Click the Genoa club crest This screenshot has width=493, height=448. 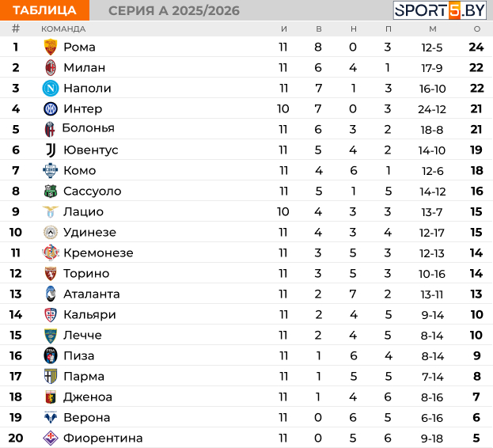[x=51, y=397]
